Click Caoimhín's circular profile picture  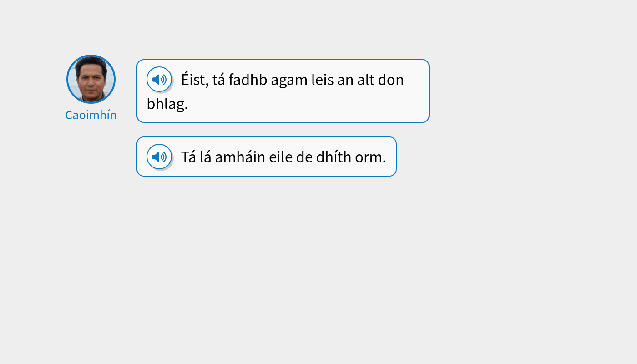coord(91,79)
